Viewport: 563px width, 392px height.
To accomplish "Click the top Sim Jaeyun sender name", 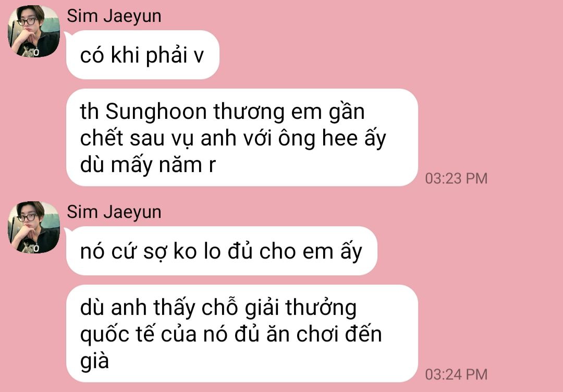I will [114, 16].
